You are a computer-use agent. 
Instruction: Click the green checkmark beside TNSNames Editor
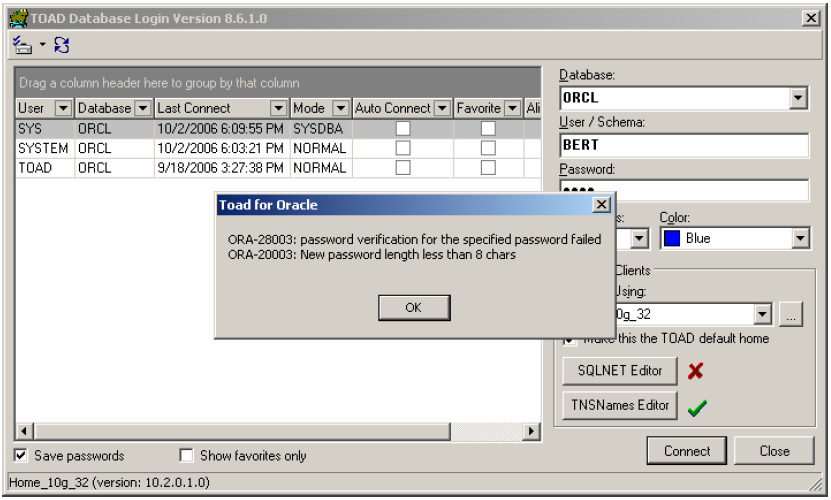pyautogui.click(x=697, y=407)
